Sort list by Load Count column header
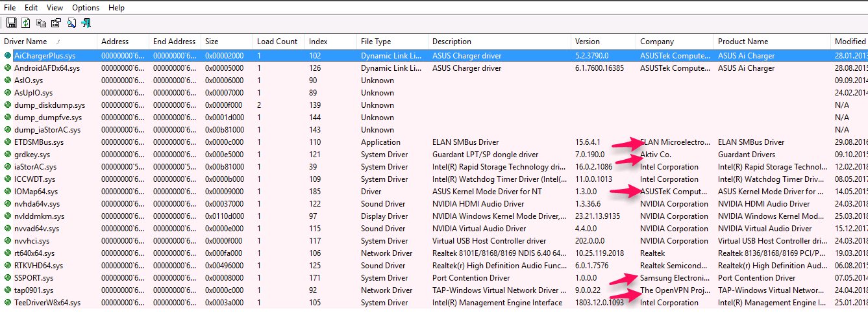This screenshot has height=330, width=868. pyautogui.click(x=277, y=42)
